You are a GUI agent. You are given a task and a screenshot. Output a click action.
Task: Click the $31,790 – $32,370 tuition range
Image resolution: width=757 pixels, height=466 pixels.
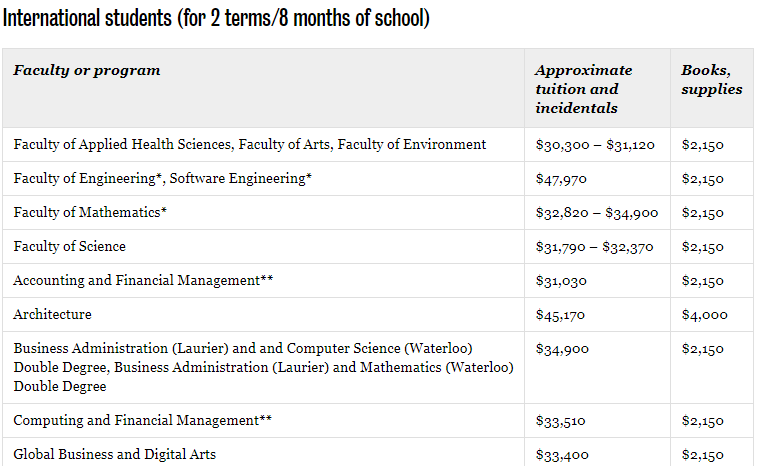(x=595, y=247)
